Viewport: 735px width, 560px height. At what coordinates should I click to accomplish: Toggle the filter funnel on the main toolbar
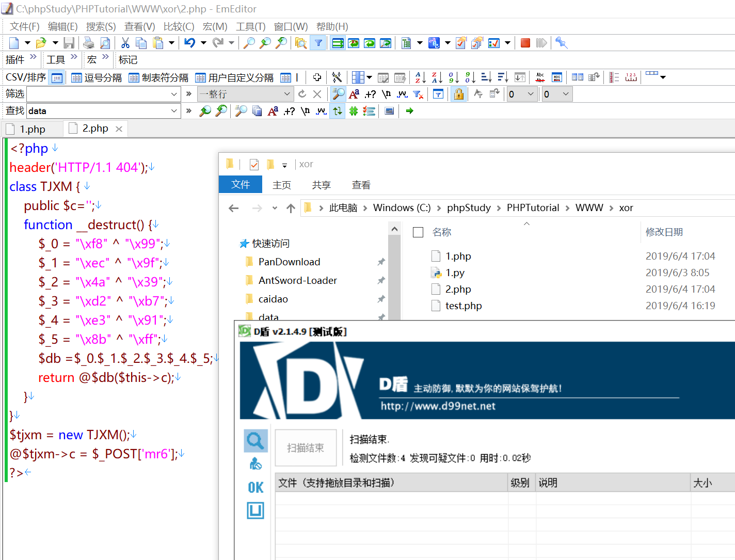point(318,43)
